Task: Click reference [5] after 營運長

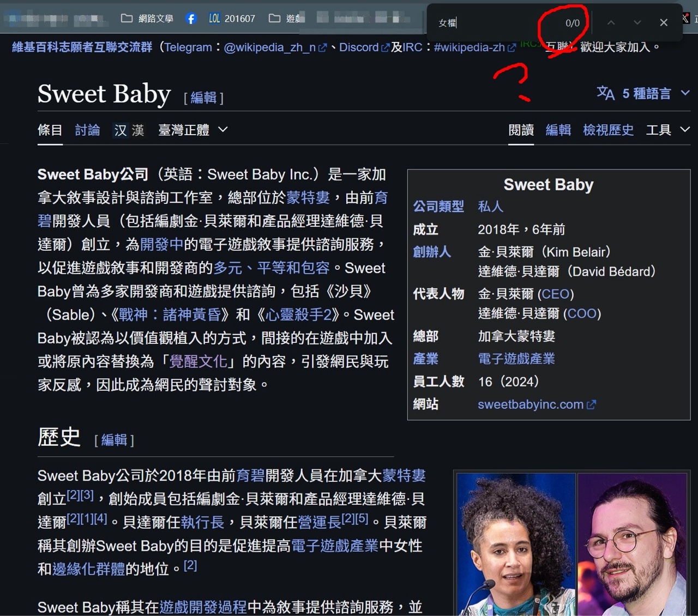Action: click(362, 518)
